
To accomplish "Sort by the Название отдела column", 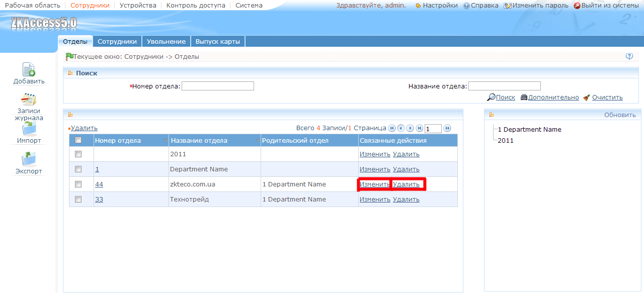I will pyautogui.click(x=215, y=140).
